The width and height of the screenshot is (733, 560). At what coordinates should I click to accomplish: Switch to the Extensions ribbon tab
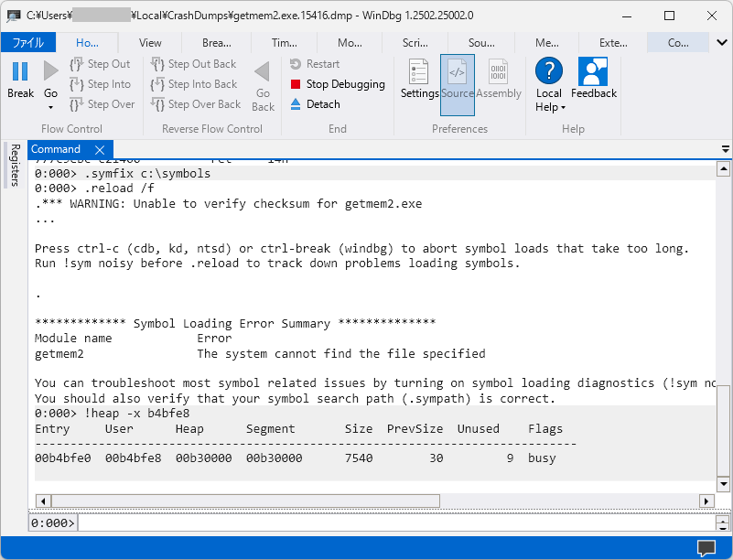pos(613,42)
